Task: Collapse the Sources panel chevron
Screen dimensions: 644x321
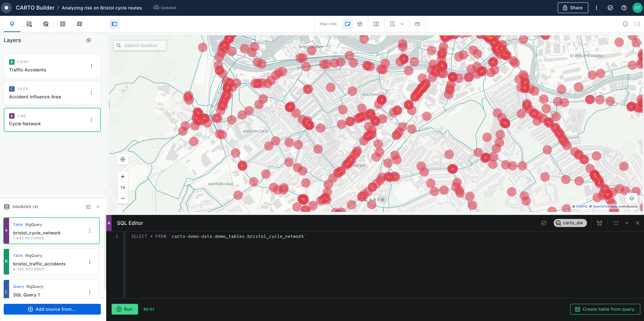Action: (98, 207)
